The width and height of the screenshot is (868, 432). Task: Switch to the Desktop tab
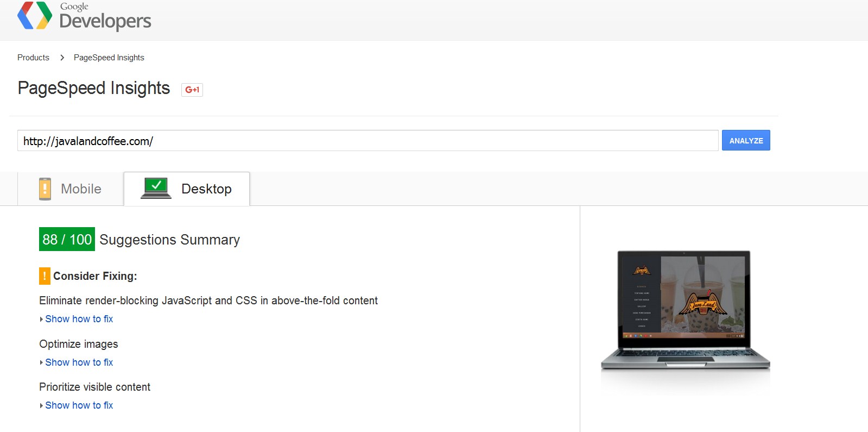coord(187,189)
